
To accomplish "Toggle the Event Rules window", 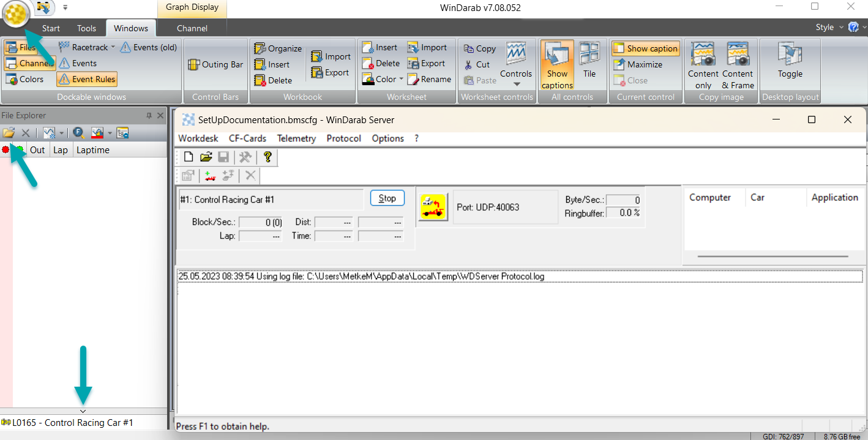I will point(87,79).
